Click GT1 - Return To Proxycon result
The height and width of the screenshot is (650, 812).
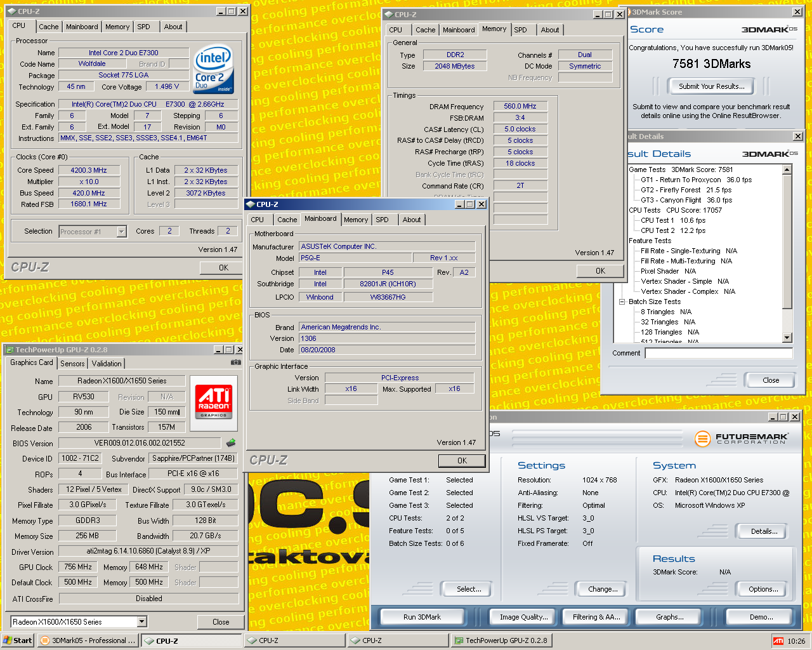tap(696, 180)
